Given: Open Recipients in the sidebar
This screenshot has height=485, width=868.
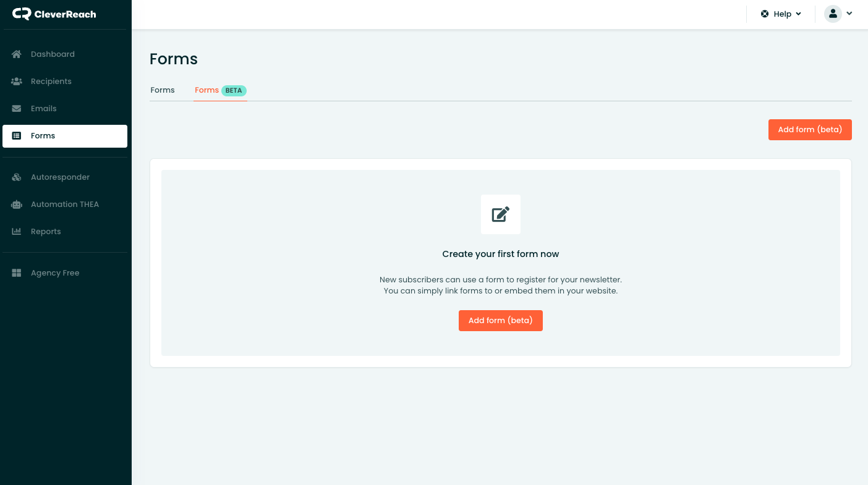Looking at the screenshot, I should coord(51,82).
